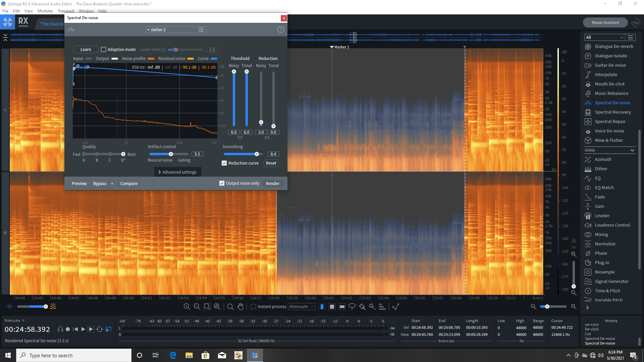The height and width of the screenshot is (362, 644).
Task: Open the Transport menu
Action: [66, 11]
